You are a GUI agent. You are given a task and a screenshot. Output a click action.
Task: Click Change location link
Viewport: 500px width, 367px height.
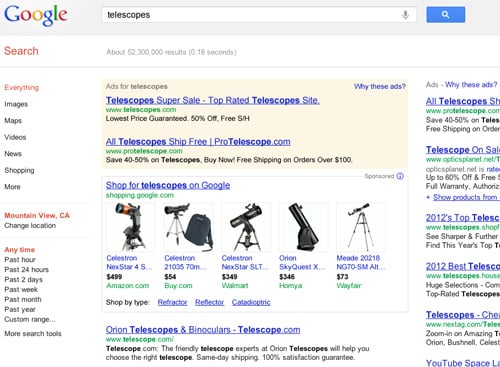pos(30,226)
